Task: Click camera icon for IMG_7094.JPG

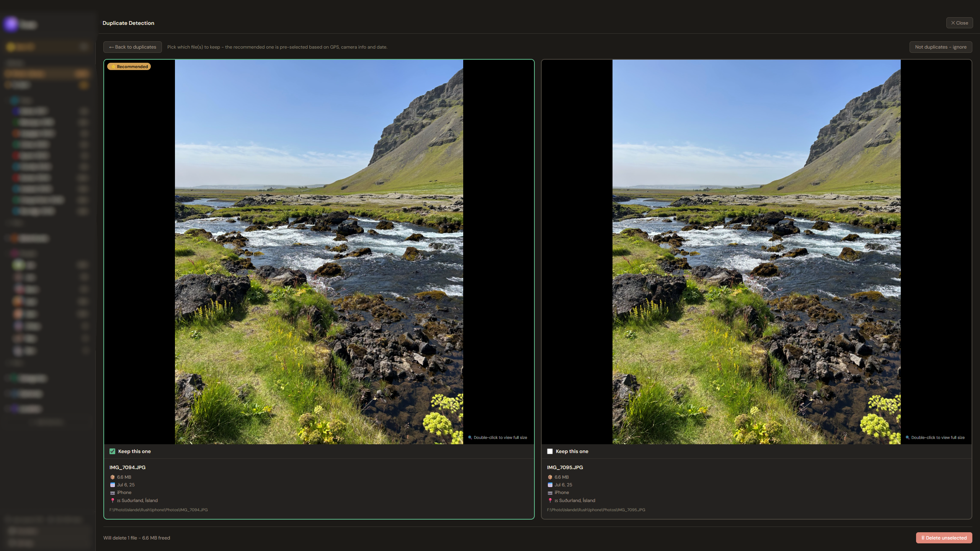Action: pyautogui.click(x=113, y=493)
